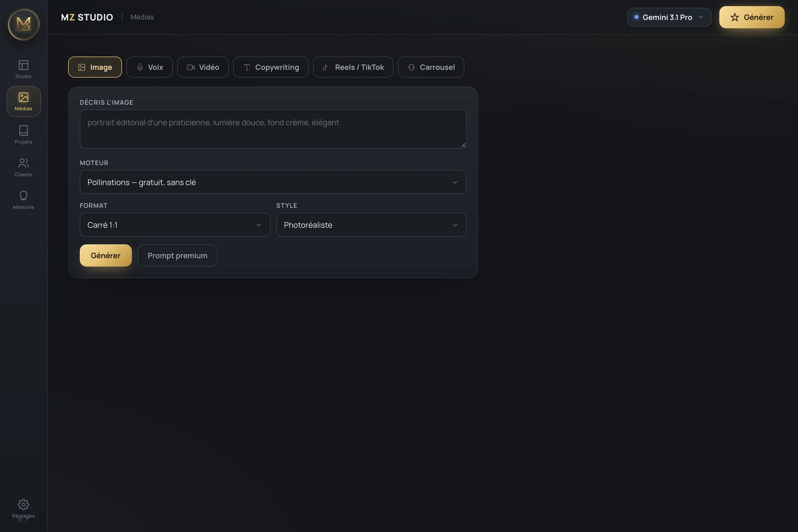Open Mémoire from the sidebar

coord(23,200)
